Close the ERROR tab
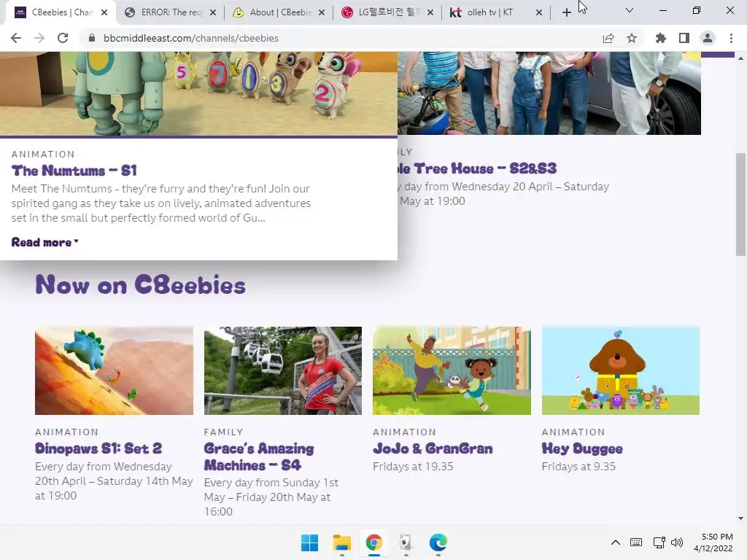The image size is (747, 560). tap(213, 12)
